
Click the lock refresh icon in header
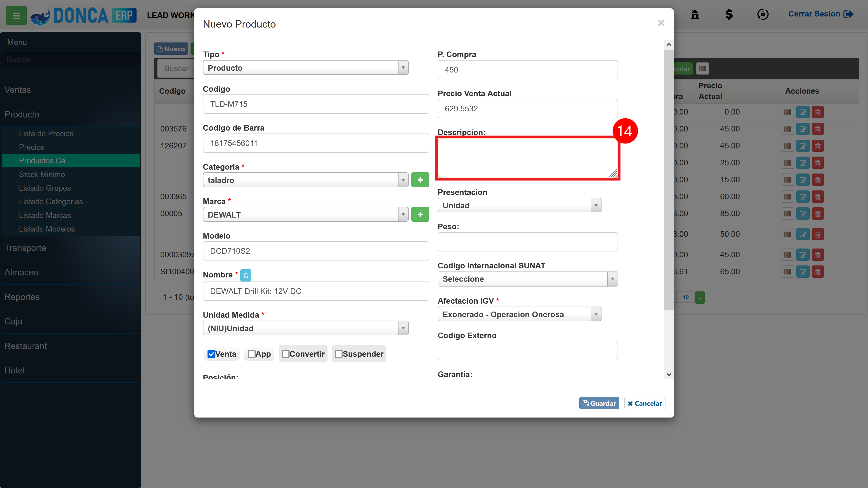(x=763, y=14)
